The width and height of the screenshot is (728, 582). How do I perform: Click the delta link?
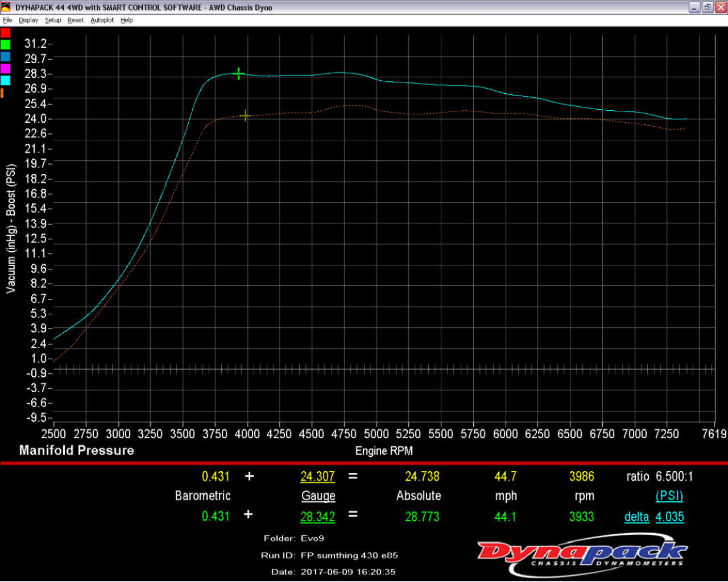point(636,517)
